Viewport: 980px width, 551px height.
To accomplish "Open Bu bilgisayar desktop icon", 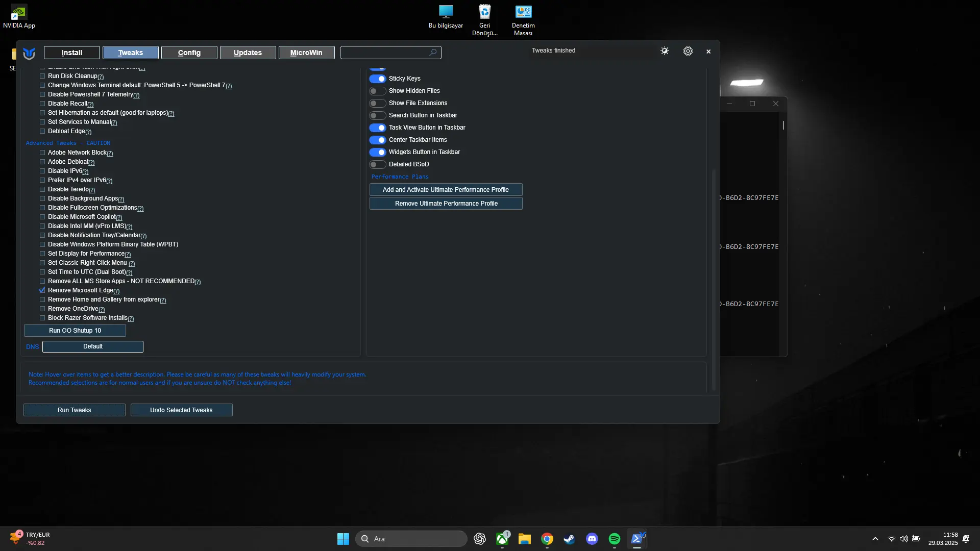I will click(446, 17).
